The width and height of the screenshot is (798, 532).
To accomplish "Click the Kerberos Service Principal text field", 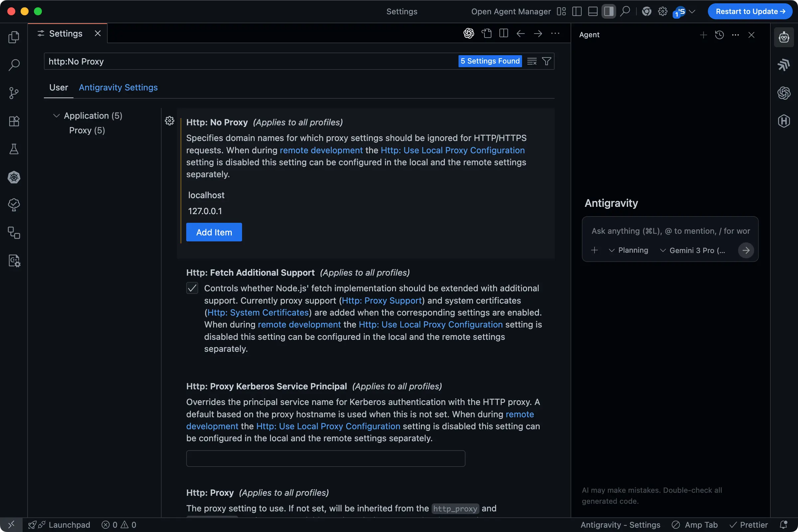I will point(326,459).
